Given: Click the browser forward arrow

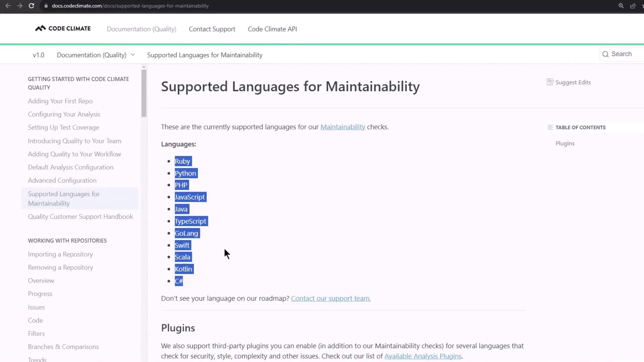Looking at the screenshot, I should coord(20,6).
